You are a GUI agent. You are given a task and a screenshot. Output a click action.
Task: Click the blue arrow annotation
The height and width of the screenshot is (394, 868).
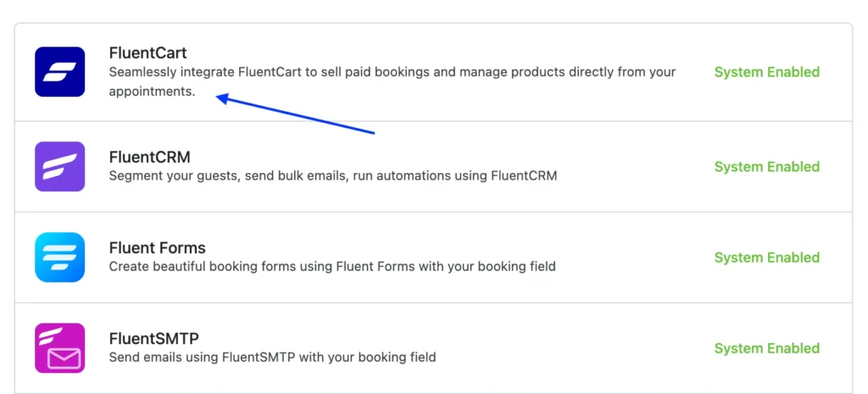click(297, 116)
